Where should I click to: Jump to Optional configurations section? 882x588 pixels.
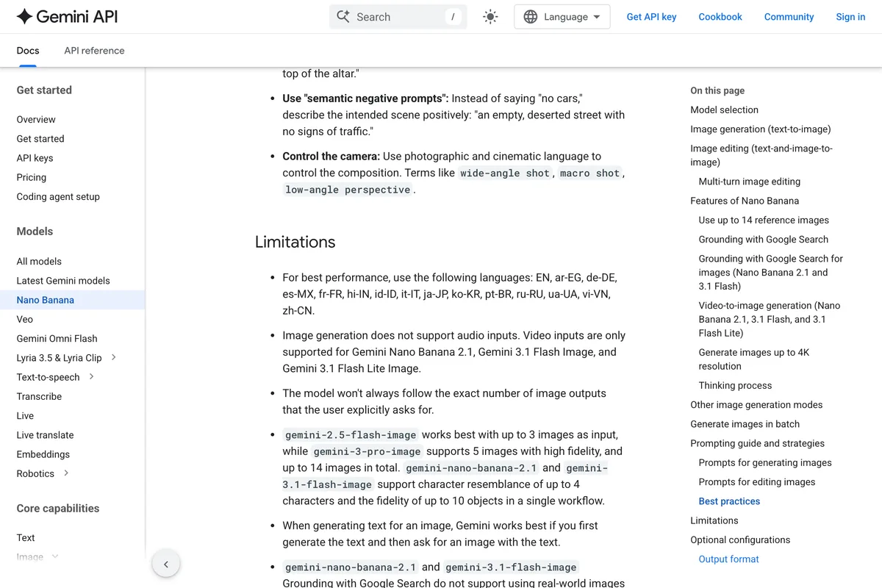(740, 539)
